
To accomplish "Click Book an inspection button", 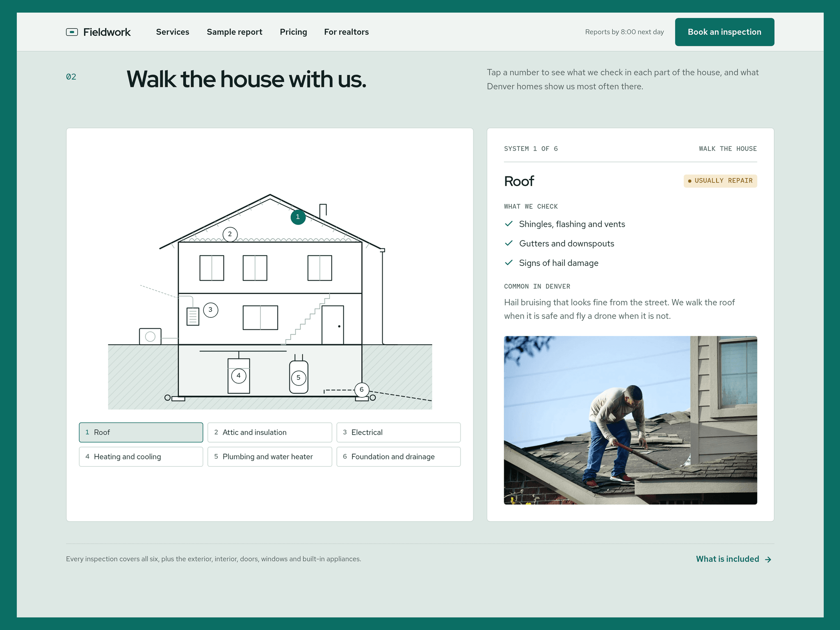I will (724, 32).
